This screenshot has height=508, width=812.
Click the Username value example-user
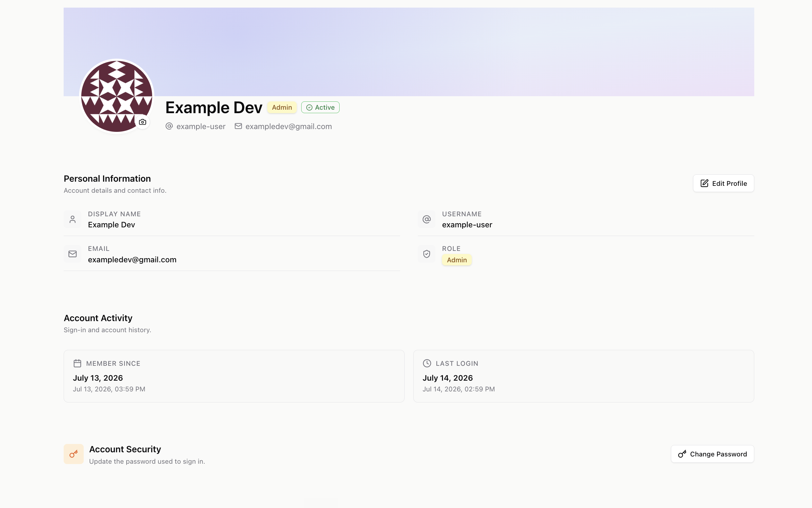click(x=467, y=225)
